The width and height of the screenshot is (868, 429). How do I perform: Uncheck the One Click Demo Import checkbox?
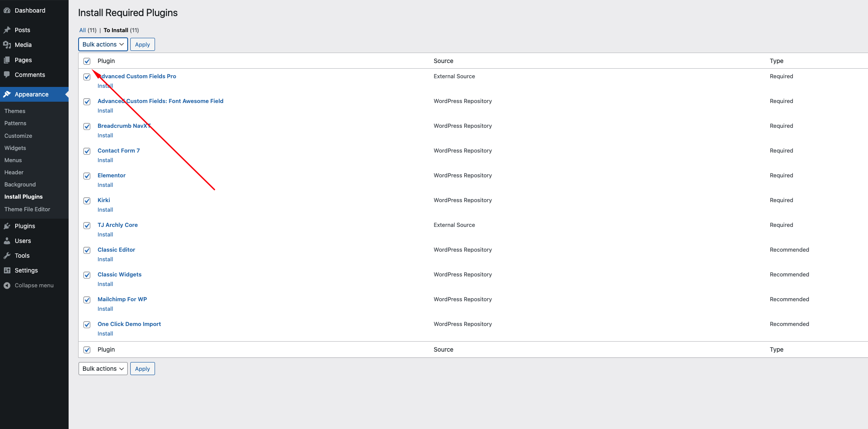(x=87, y=325)
